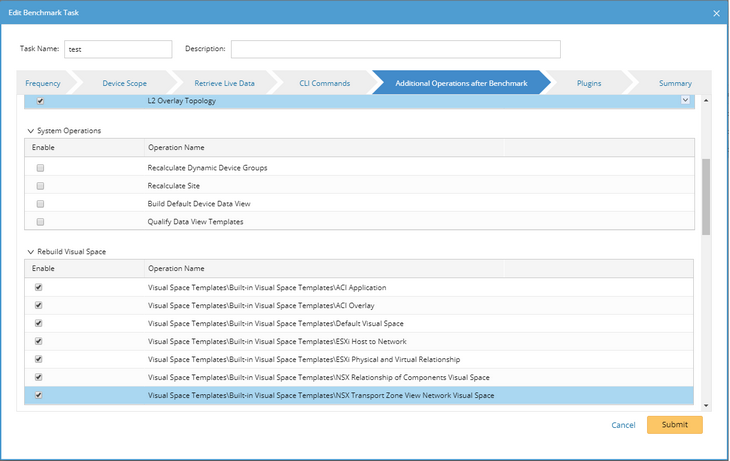The height and width of the screenshot is (461, 730).
Task: Close the Edit Benchmark Task dialog
Action: tap(715, 12)
